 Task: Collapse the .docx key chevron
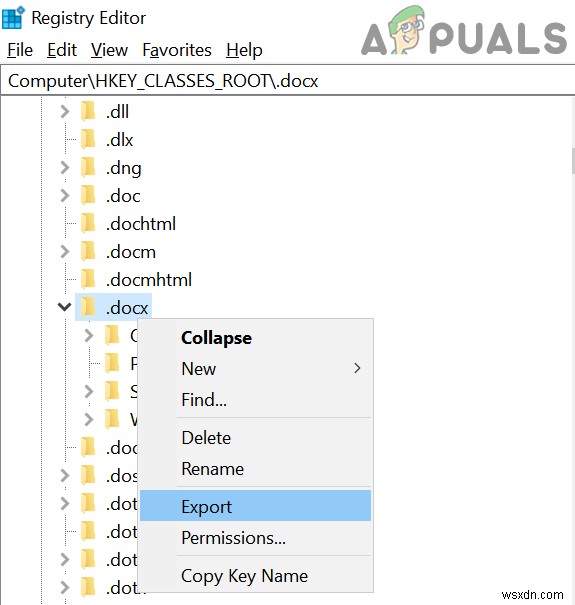[64, 307]
